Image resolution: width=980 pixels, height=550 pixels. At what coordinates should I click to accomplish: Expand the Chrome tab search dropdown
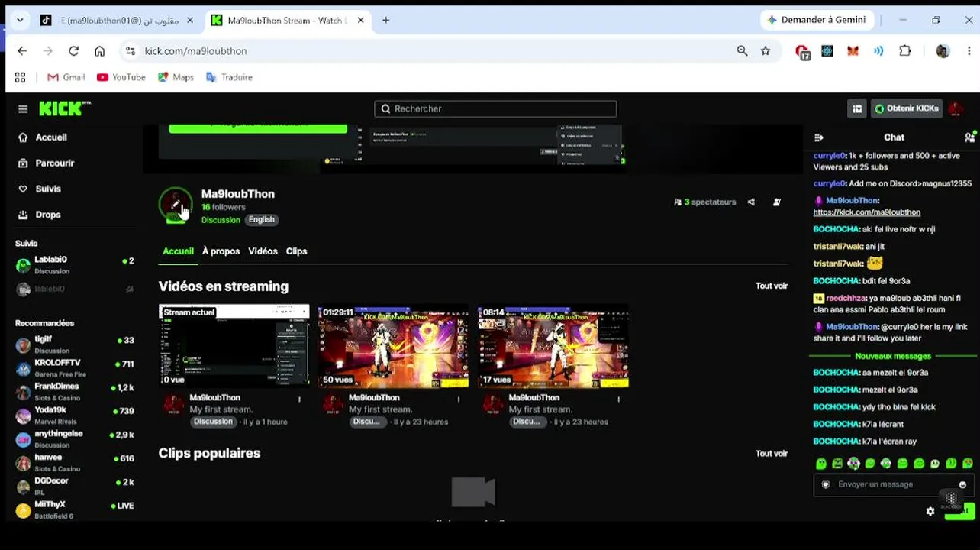(20, 21)
